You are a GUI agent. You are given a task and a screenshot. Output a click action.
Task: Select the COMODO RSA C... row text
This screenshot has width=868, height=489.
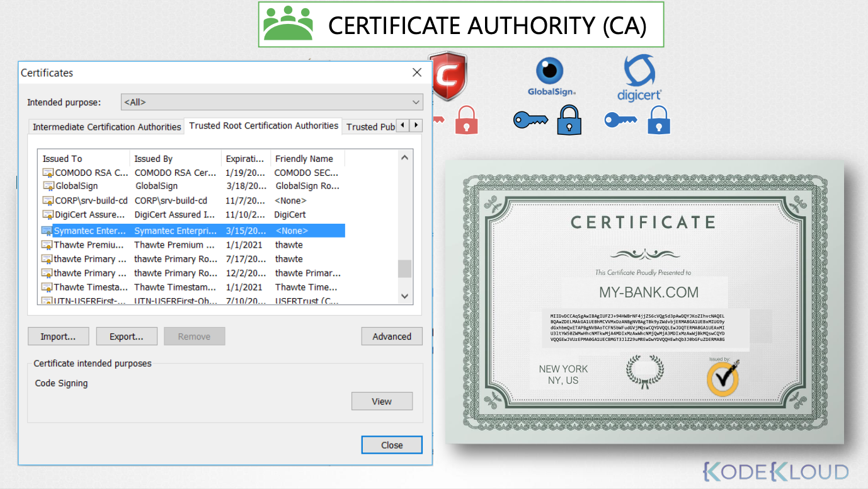(x=92, y=172)
